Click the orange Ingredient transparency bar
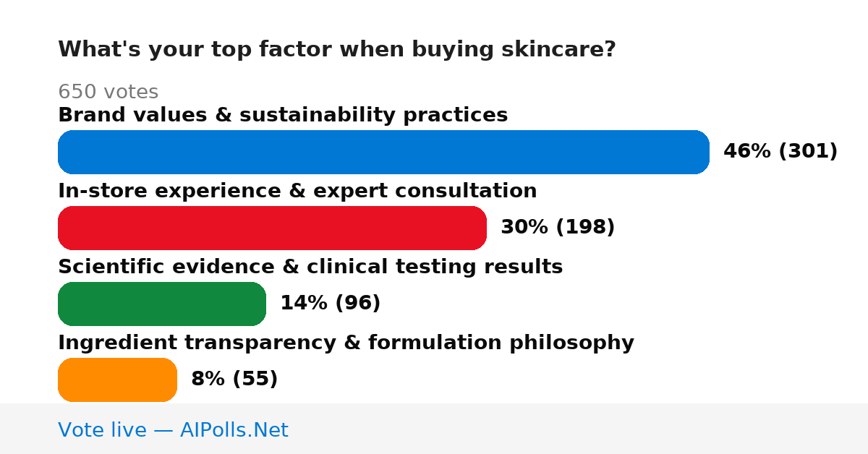 (117, 380)
